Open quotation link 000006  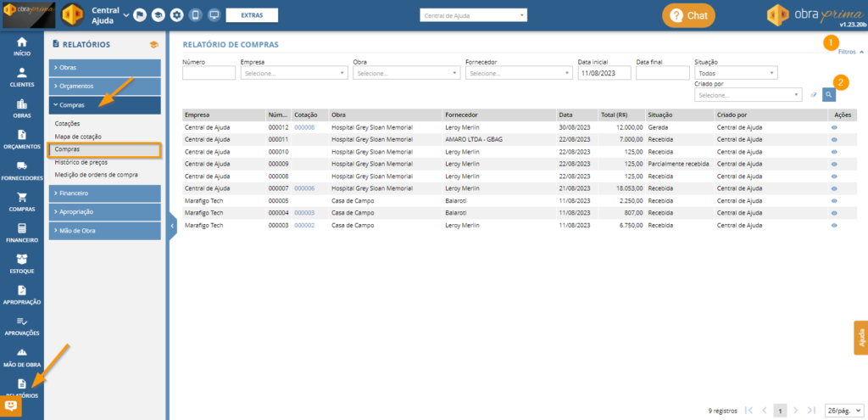click(x=304, y=188)
